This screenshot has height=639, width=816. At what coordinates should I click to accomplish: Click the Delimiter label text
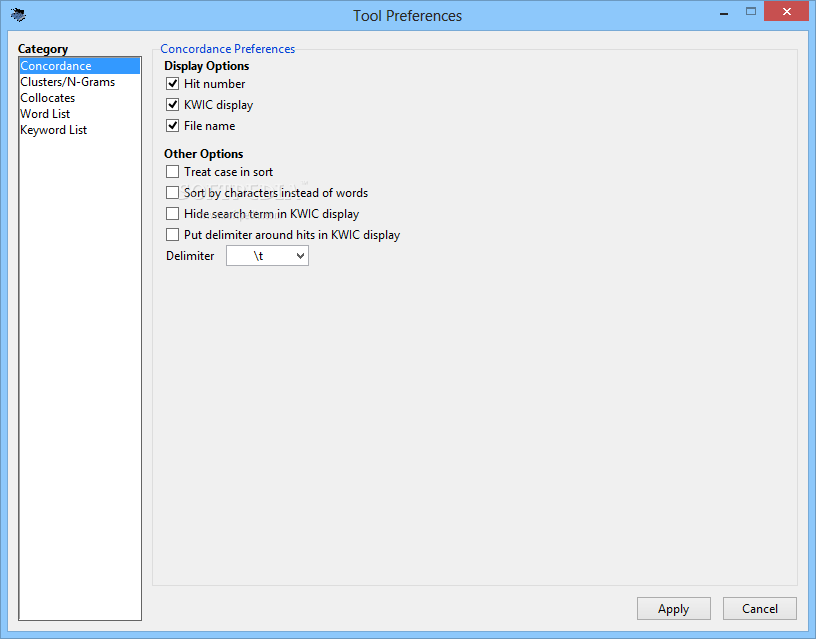point(190,256)
